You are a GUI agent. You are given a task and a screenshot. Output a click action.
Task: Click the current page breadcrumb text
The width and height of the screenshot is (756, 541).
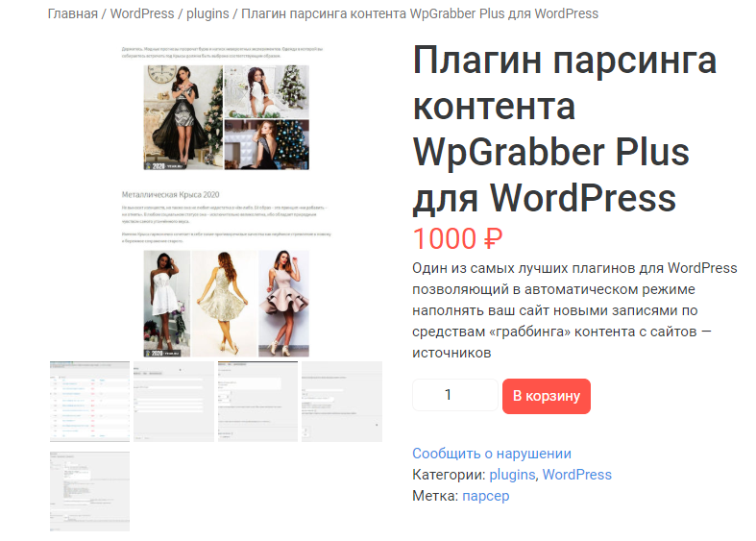point(419,14)
